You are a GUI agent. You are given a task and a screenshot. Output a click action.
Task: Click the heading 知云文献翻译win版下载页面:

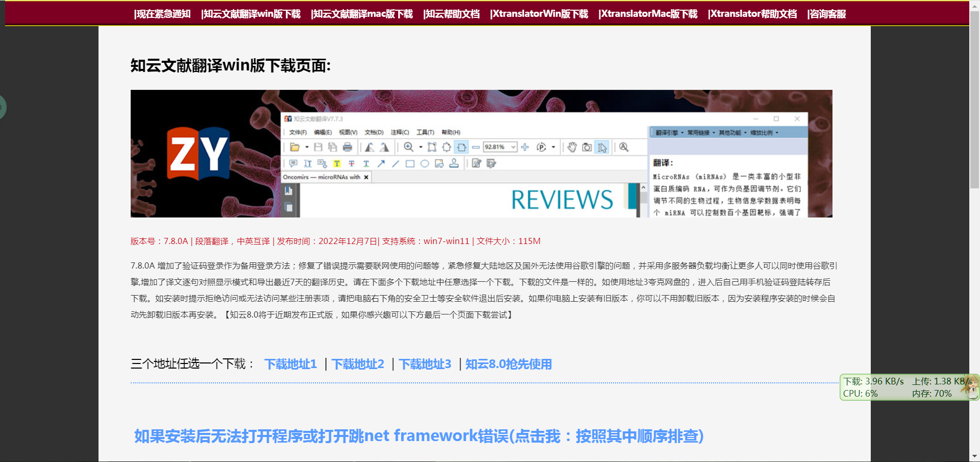point(231,65)
